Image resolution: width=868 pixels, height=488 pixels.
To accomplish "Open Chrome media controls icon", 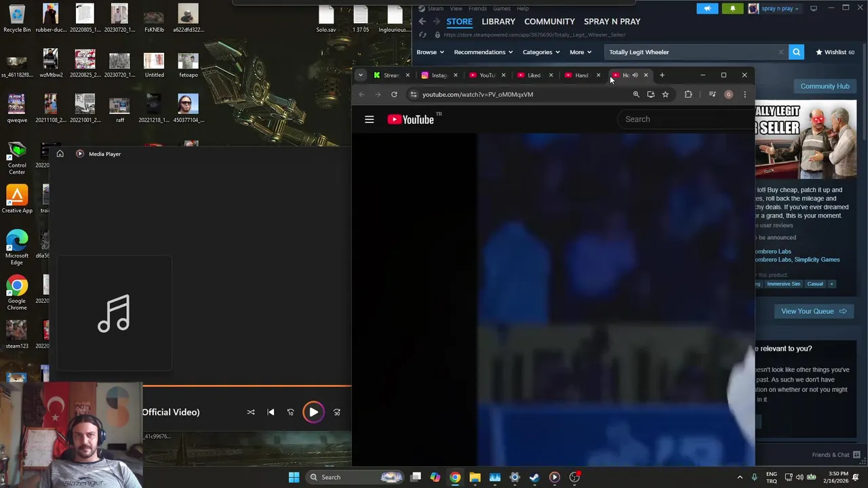I will [x=712, y=95].
